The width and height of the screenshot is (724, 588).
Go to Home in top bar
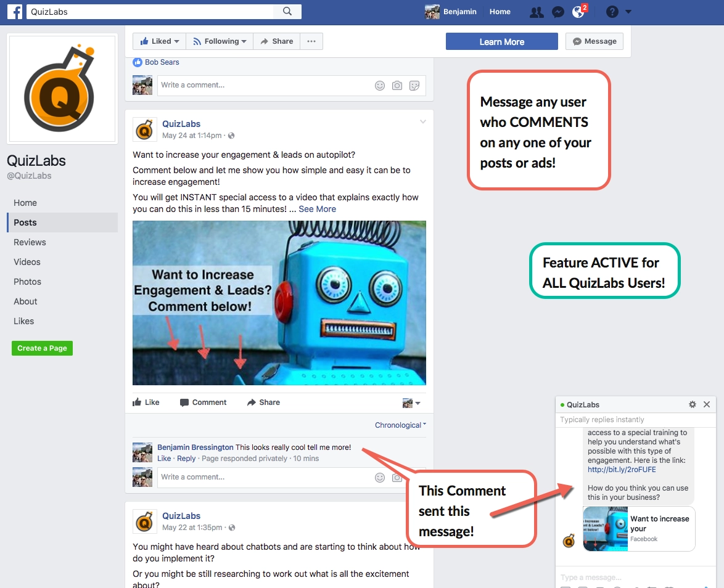point(500,12)
